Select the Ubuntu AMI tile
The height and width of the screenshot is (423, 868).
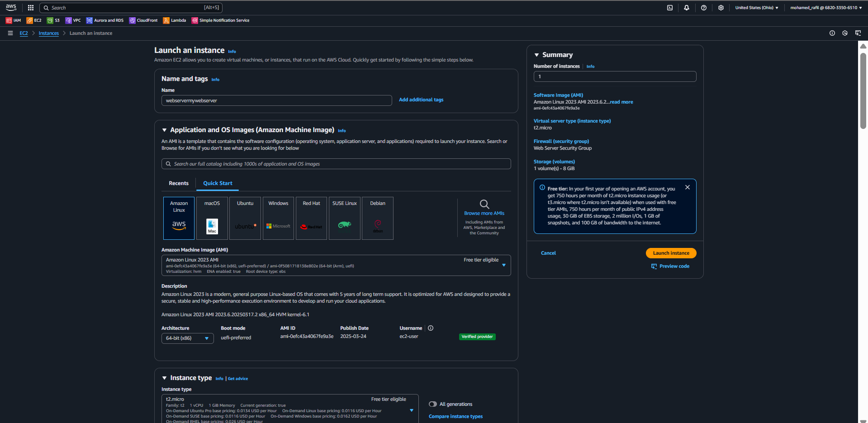coord(245,218)
